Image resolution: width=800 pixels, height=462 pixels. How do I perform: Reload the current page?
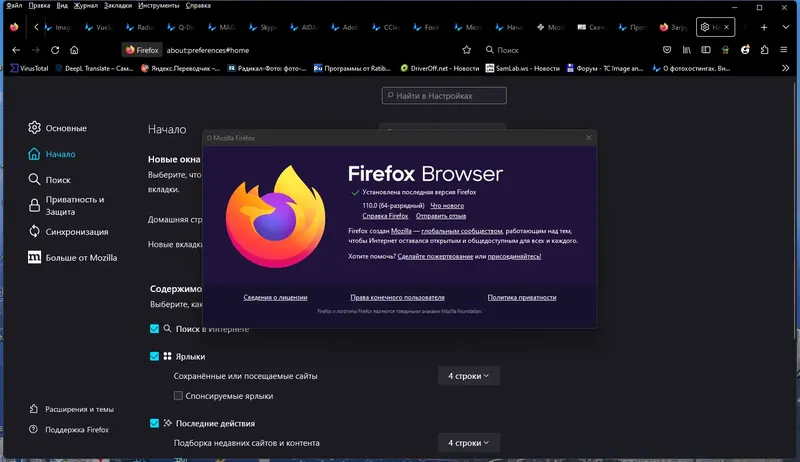pos(55,50)
